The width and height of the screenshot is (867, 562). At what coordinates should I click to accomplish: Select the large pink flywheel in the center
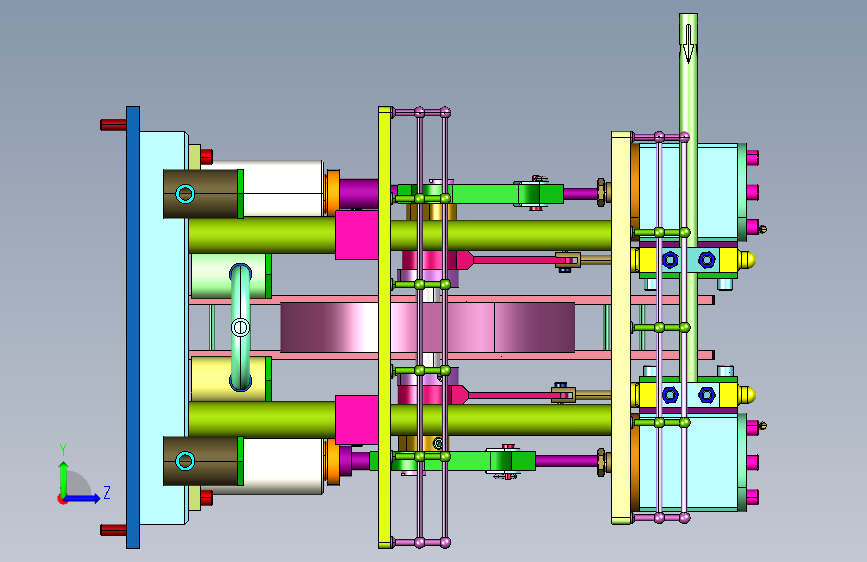click(427, 327)
